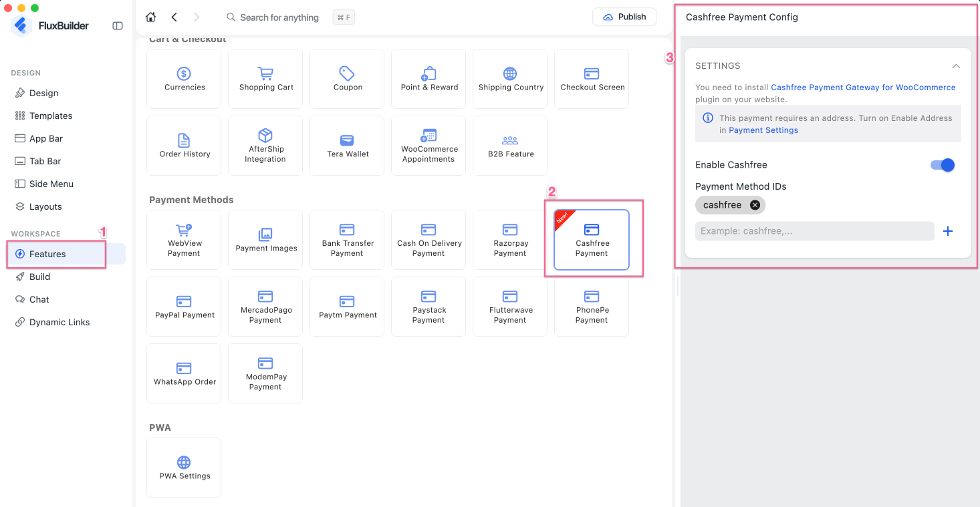Open the Coupon feature card

click(347, 79)
